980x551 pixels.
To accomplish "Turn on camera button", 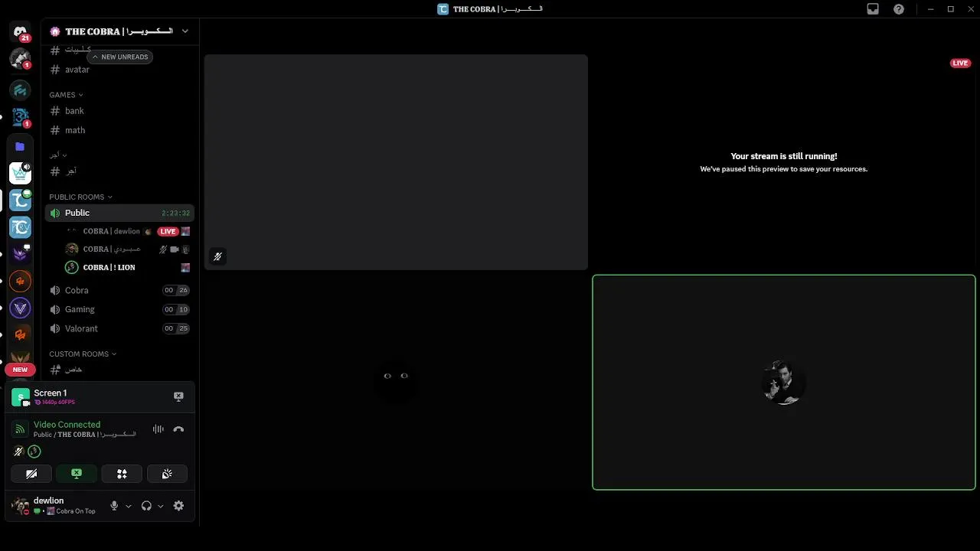I will point(31,474).
